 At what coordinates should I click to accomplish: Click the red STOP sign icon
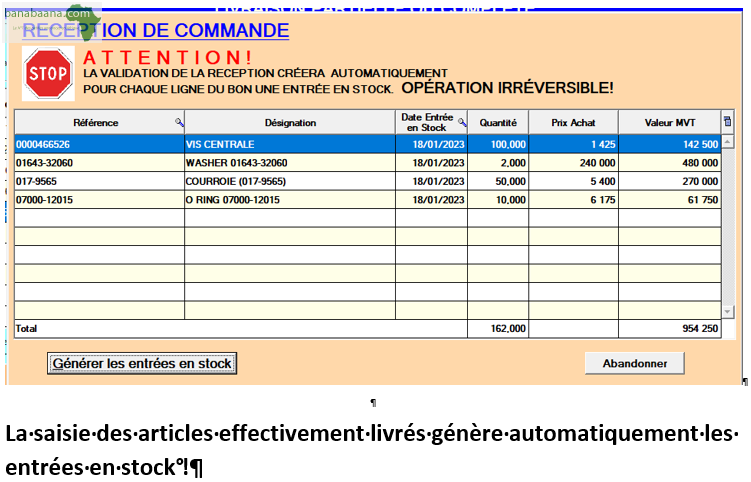click(48, 74)
